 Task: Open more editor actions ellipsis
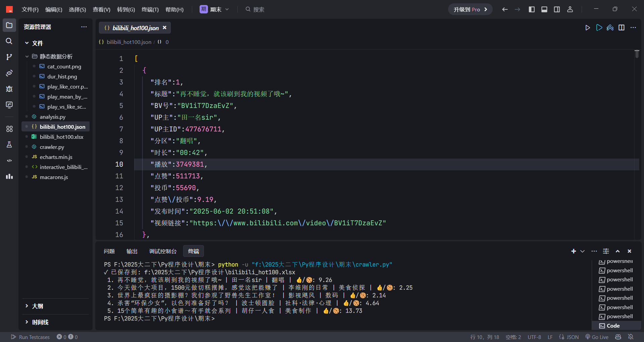click(633, 27)
